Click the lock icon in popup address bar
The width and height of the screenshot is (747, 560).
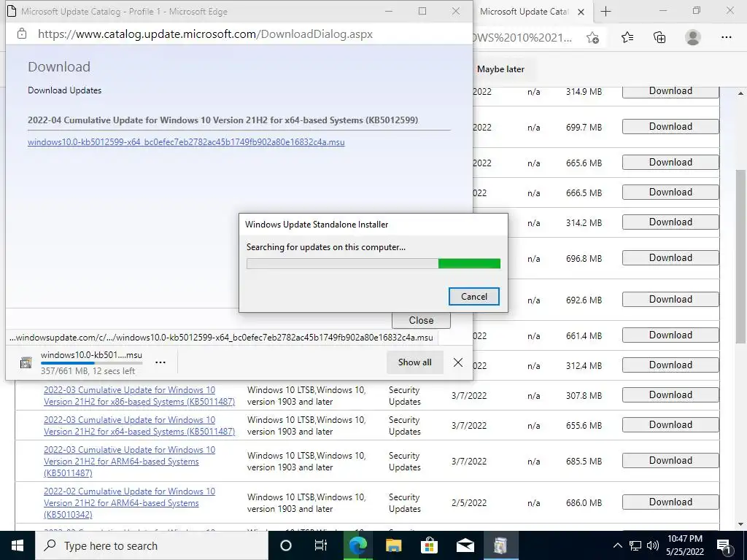point(21,34)
